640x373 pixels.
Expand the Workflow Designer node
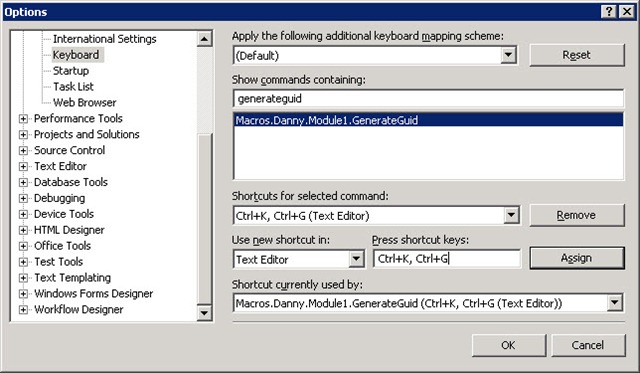tap(23, 310)
